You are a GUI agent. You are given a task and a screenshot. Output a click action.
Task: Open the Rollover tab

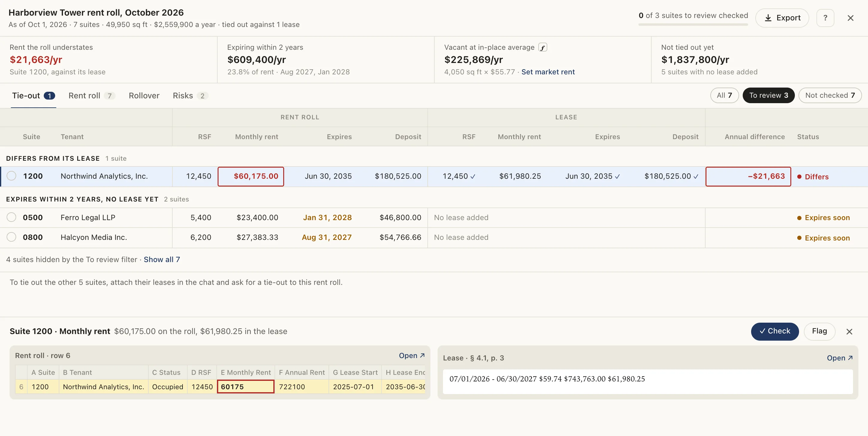(x=144, y=96)
